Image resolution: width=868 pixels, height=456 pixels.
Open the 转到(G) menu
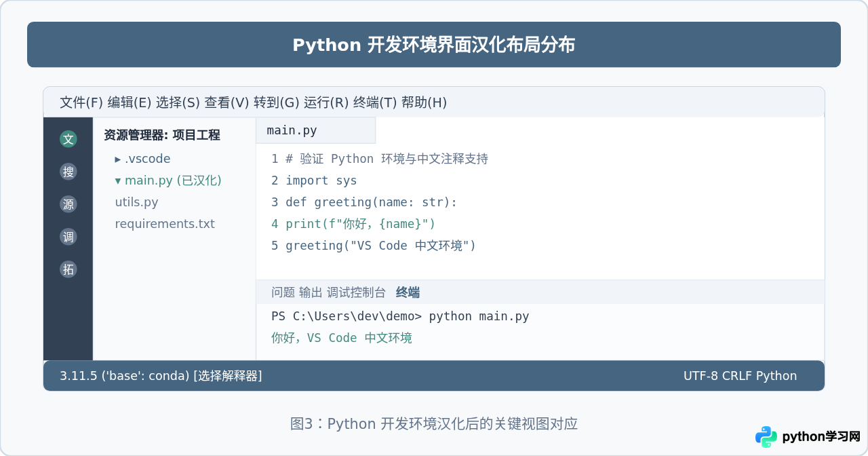(277, 102)
